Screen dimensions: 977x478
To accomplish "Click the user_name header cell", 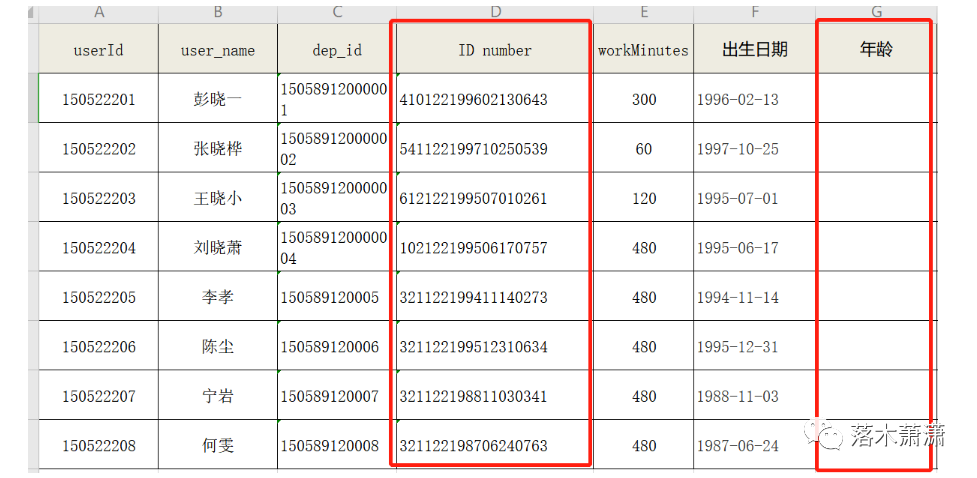I will 218,49.
